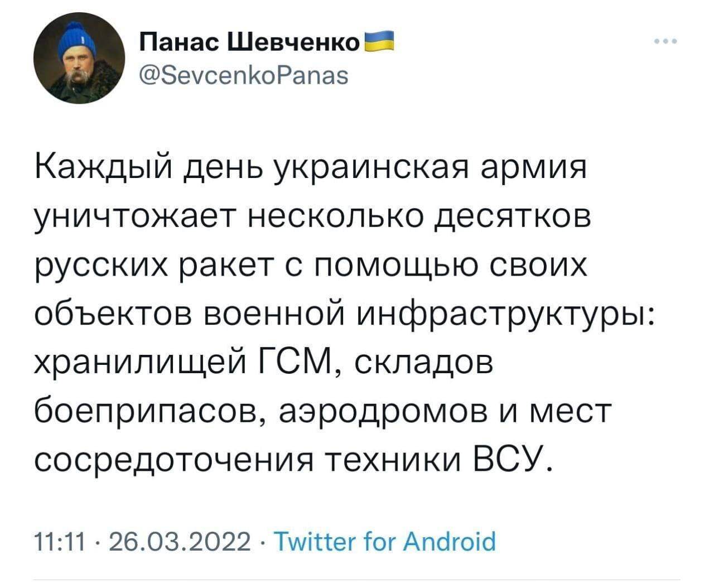The width and height of the screenshot is (714, 588).
Task: Click the Ukrainian flag emoji beside the name
Action: tap(379, 42)
